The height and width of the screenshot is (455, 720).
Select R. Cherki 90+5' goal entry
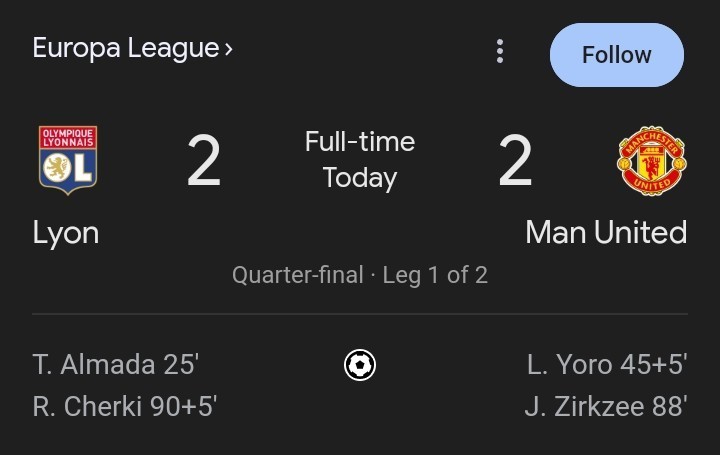[x=125, y=406]
